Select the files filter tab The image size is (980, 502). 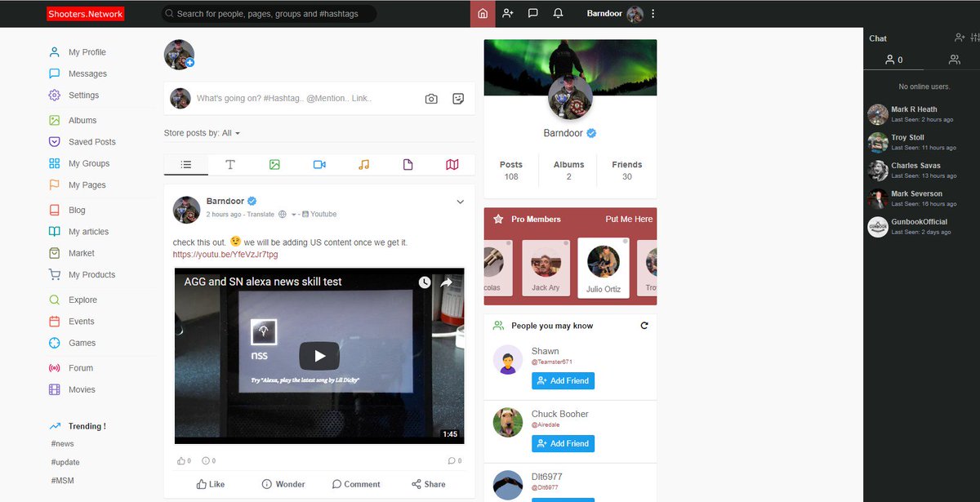coord(408,165)
